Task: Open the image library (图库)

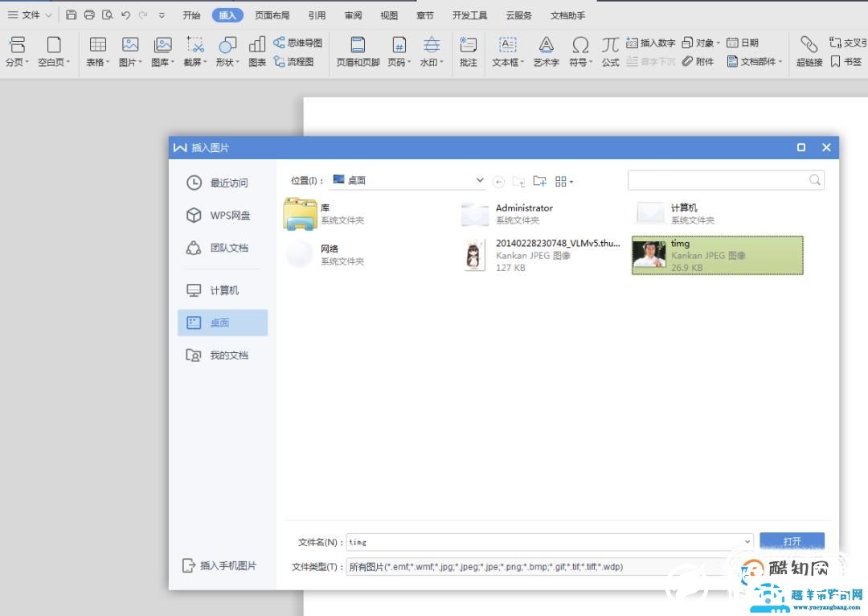Action: coord(162,51)
